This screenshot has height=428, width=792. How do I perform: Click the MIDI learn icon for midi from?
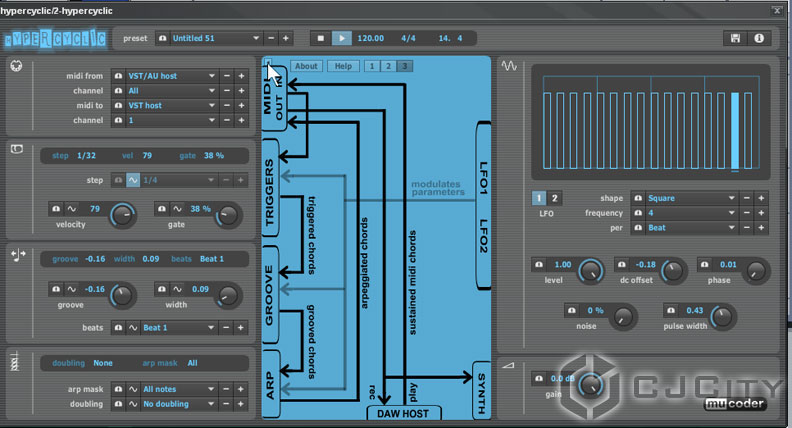pos(118,76)
